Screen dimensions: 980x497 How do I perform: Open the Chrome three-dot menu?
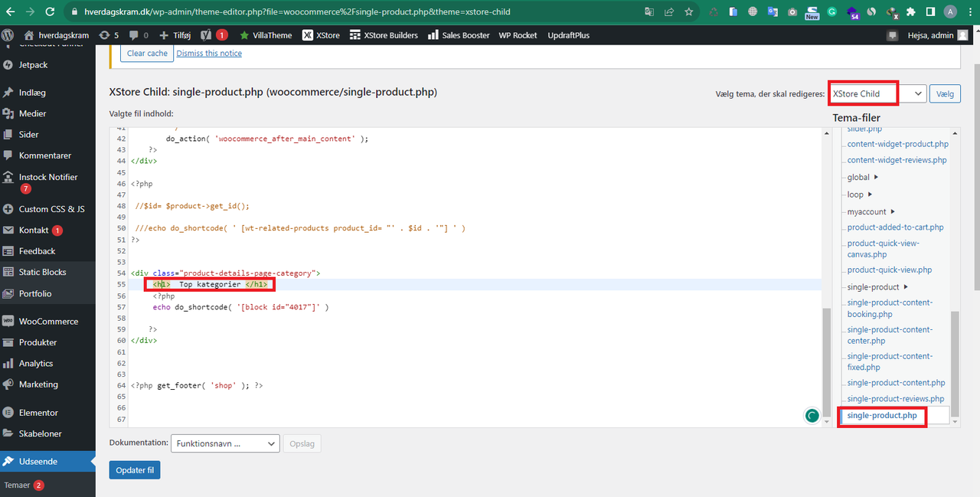[969, 12]
